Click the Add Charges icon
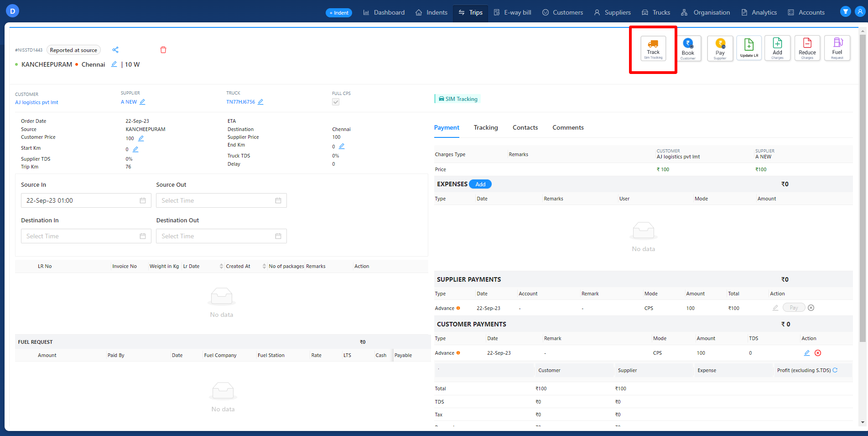Viewport: 868px width, 436px height. click(x=777, y=48)
